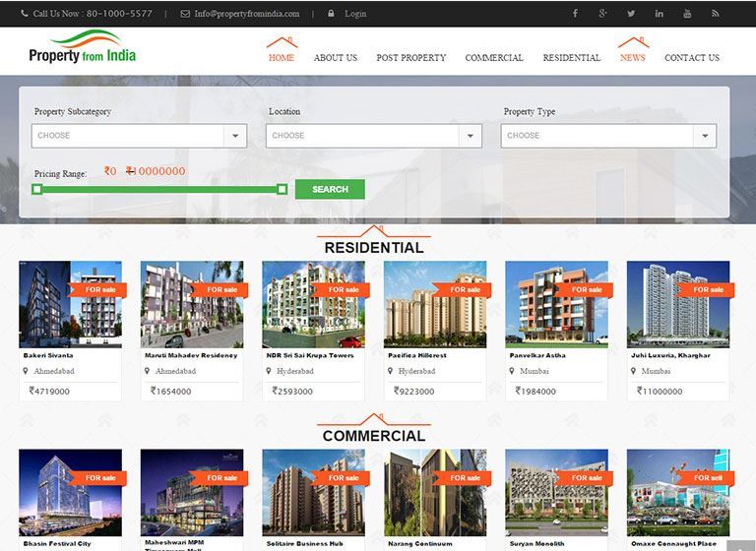Image resolution: width=756 pixels, height=551 pixels.
Task: Open the Location CHOOSE field
Action: pyautogui.click(x=374, y=136)
